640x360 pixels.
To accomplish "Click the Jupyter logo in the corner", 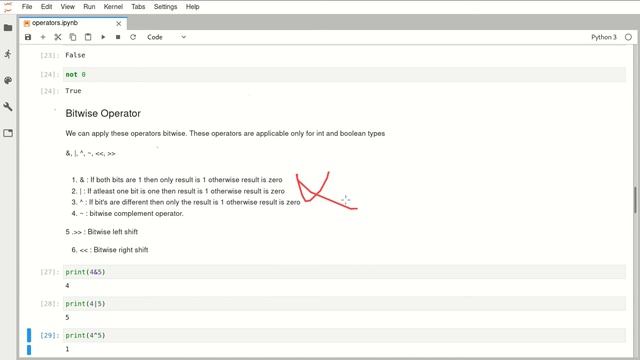I will pos(8,7).
